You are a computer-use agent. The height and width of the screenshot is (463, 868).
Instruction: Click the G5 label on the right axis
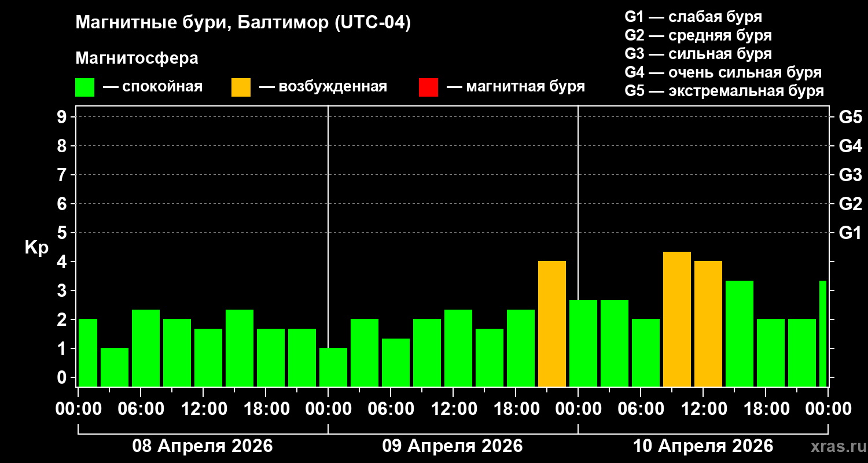click(x=851, y=117)
